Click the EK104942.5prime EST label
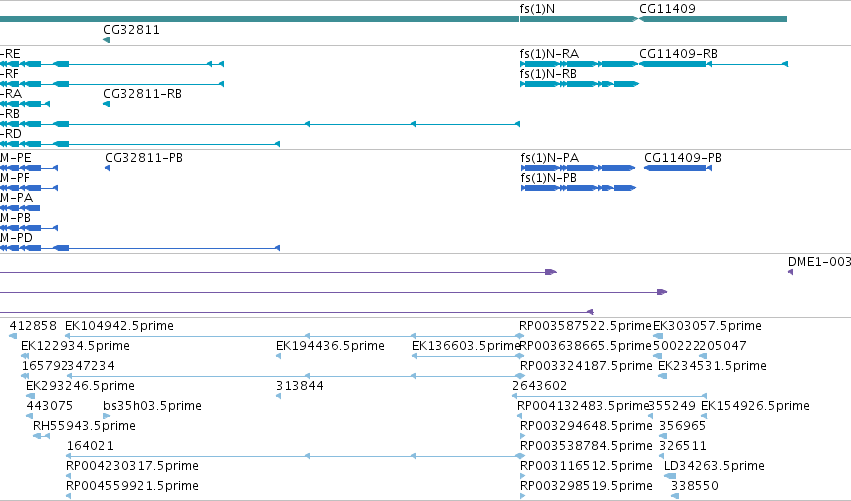The width and height of the screenshot is (851, 501). (119, 326)
